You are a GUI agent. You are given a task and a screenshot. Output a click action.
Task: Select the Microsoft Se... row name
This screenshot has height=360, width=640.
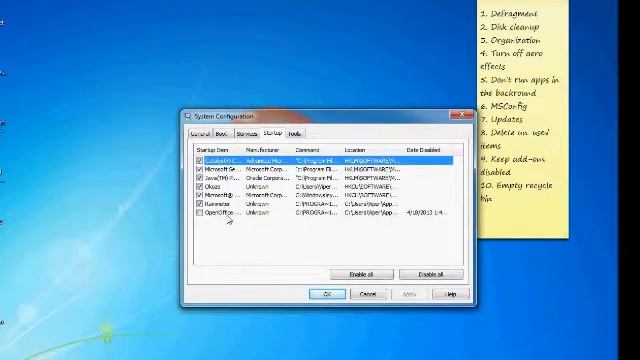(x=222, y=169)
